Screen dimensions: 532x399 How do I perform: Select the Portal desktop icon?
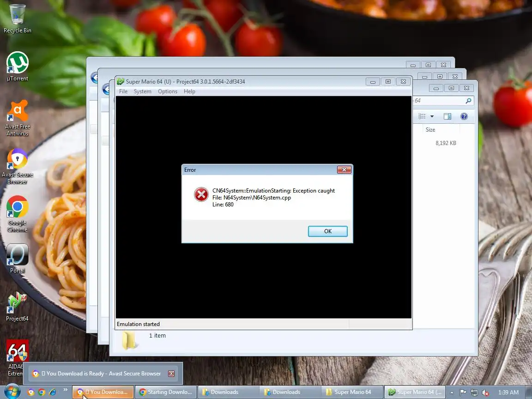(x=17, y=259)
